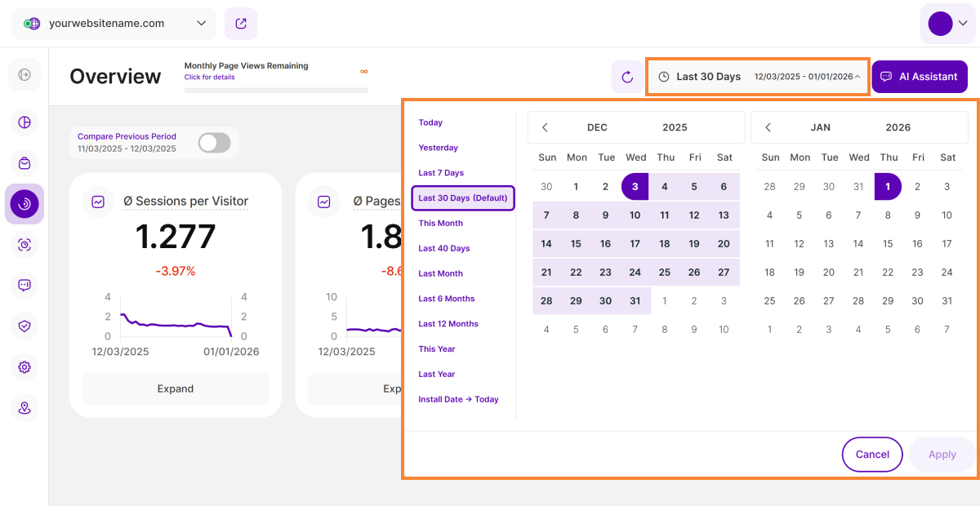This screenshot has width=980, height=506.
Task: Open the AI Assistant
Action: pos(920,77)
